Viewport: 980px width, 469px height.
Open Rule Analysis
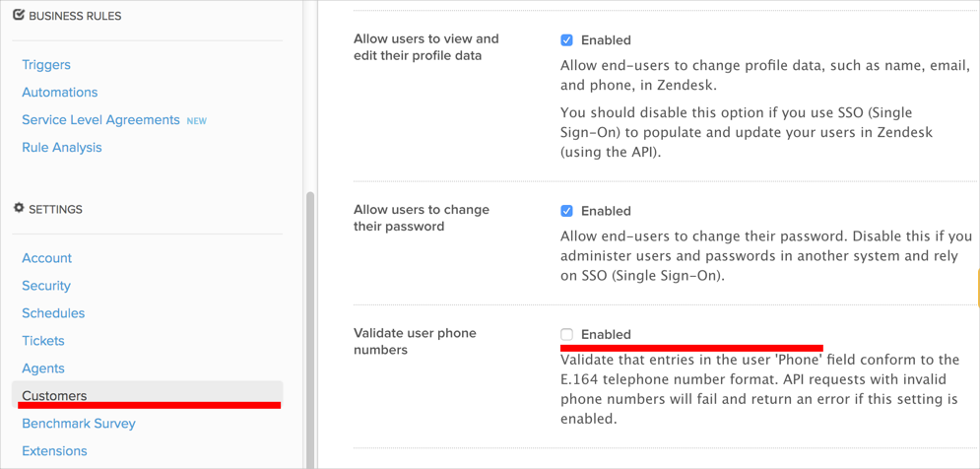tap(62, 148)
